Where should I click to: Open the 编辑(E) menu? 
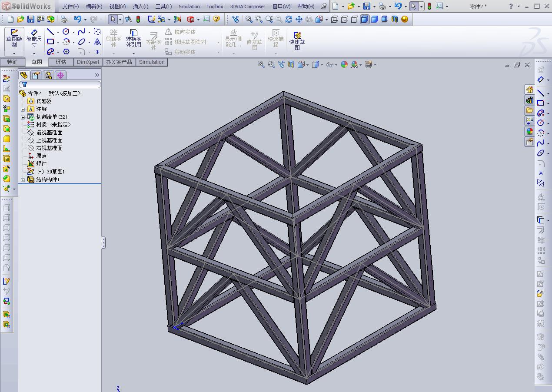94,6
